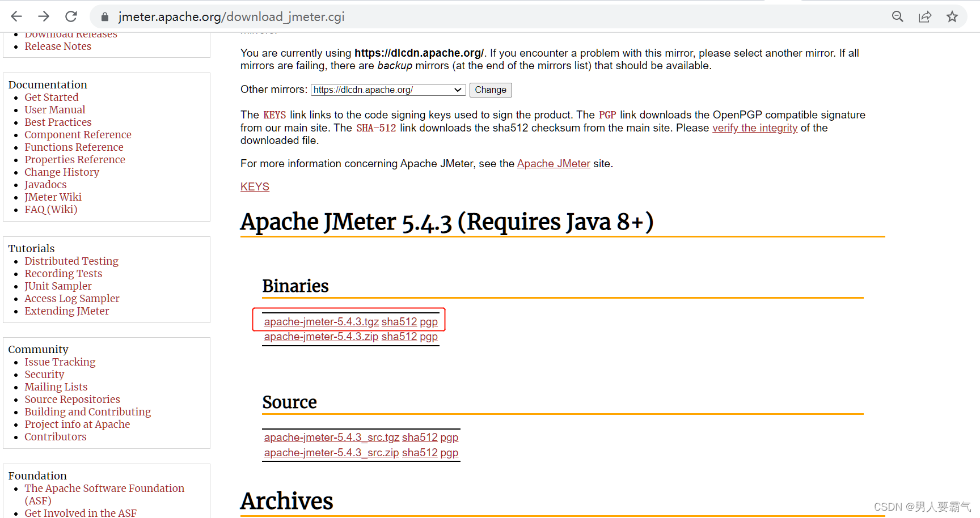Image resolution: width=980 pixels, height=518 pixels.
Task: Open Functions Reference page
Action: tap(74, 147)
